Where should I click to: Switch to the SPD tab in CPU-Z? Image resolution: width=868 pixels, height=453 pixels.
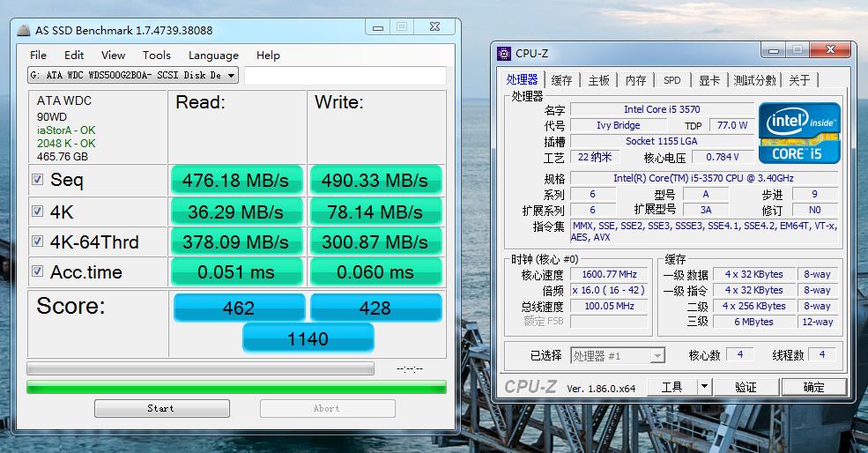672,80
